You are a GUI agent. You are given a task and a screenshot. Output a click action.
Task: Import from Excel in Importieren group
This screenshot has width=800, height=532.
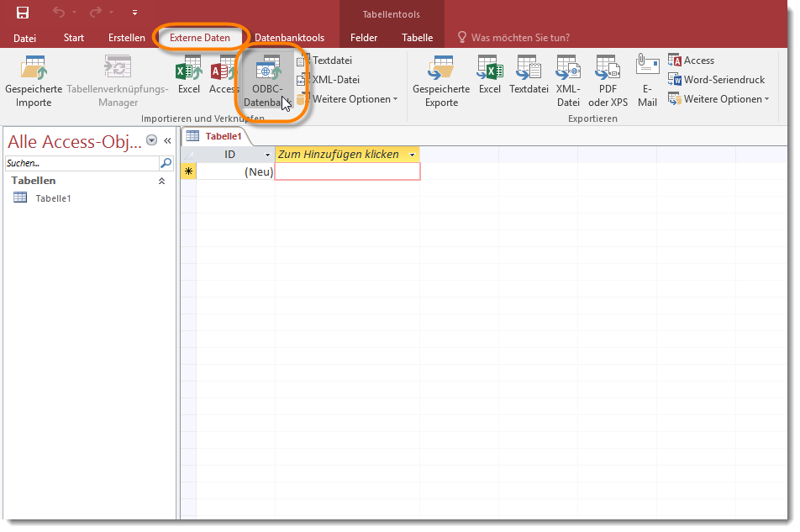point(188,75)
